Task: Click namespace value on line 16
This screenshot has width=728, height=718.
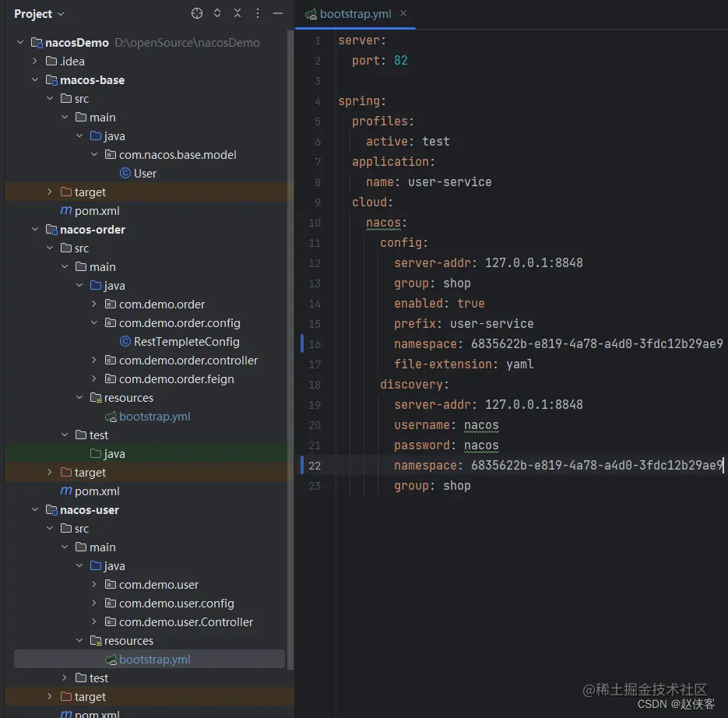Action: (597, 343)
